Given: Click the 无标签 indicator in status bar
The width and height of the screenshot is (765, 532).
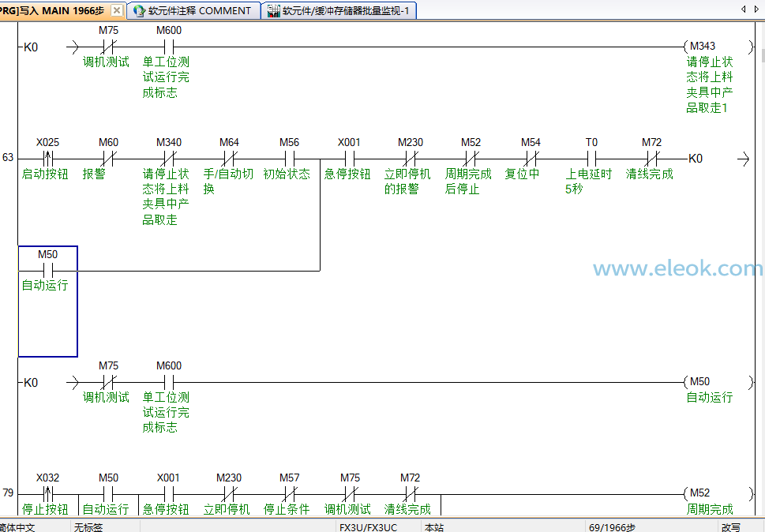Looking at the screenshot, I should pos(88,527).
